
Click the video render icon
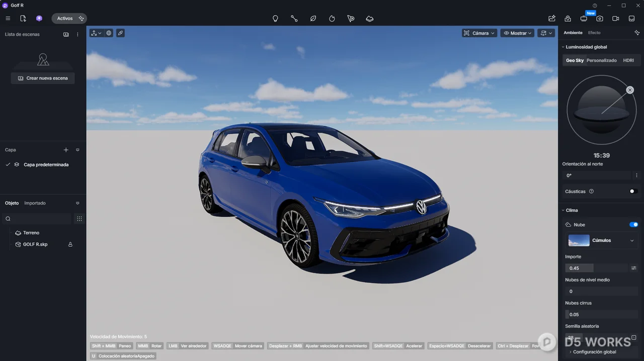click(616, 18)
